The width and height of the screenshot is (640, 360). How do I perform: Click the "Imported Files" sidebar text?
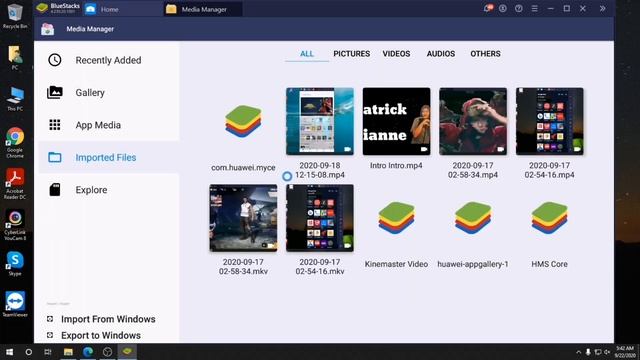106,157
